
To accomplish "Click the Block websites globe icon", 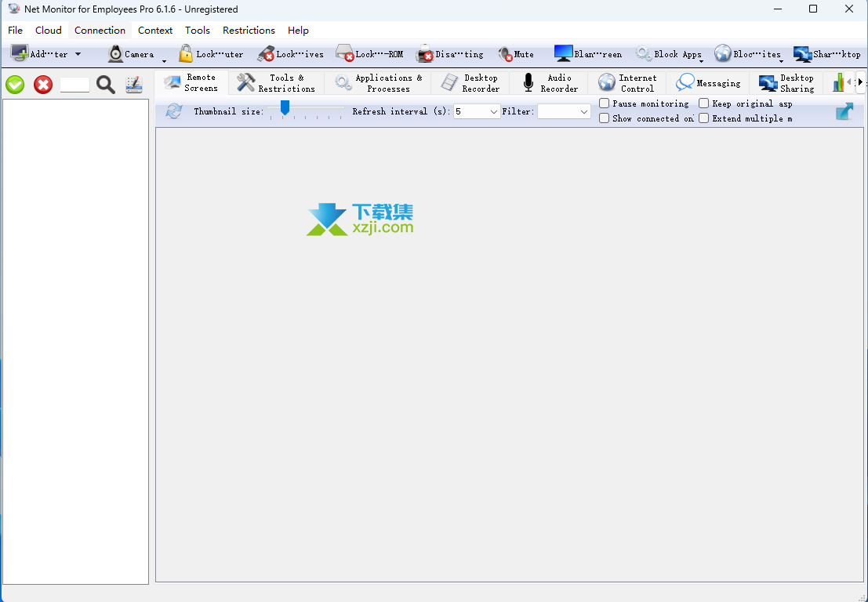I will point(722,53).
